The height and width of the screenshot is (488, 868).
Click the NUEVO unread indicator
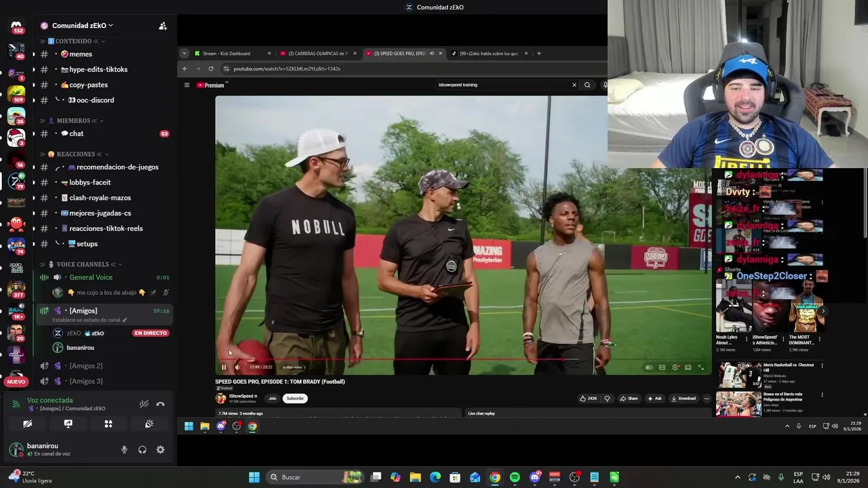click(16, 382)
